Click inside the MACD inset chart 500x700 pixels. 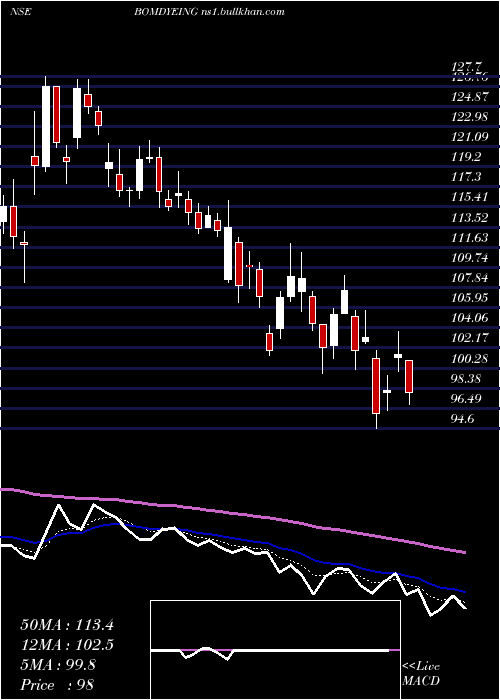pyautogui.click(x=275, y=650)
